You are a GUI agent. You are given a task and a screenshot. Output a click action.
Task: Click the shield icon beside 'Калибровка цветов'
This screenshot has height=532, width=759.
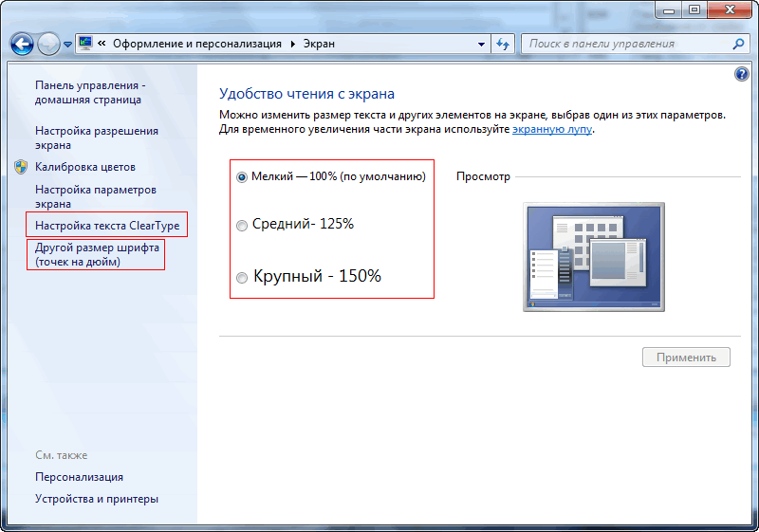click(x=21, y=167)
